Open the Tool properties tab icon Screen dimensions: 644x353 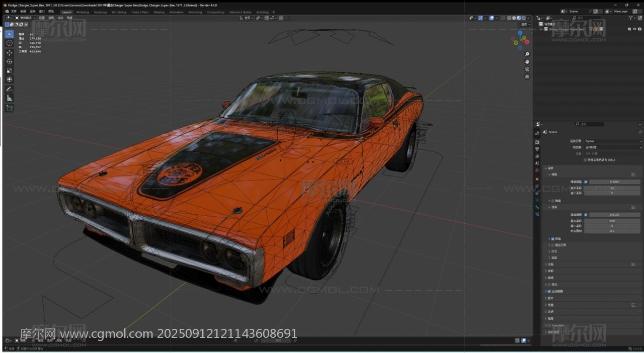[x=537, y=133]
